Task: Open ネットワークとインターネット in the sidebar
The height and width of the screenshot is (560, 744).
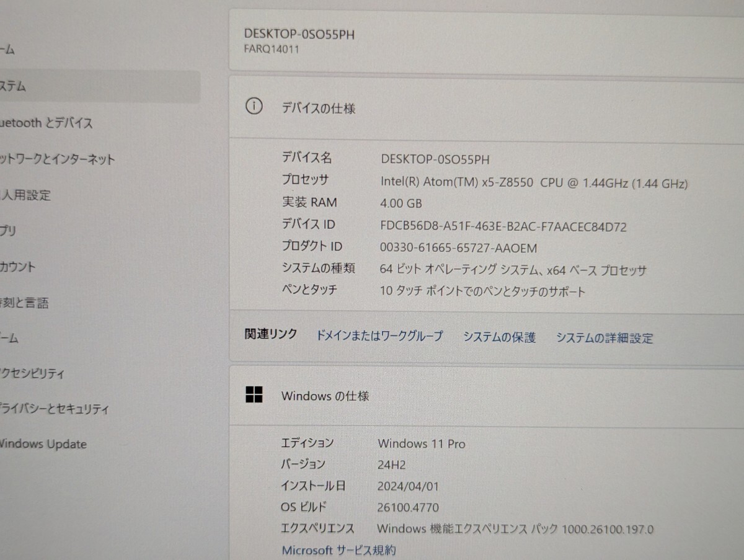Action: click(x=58, y=159)
